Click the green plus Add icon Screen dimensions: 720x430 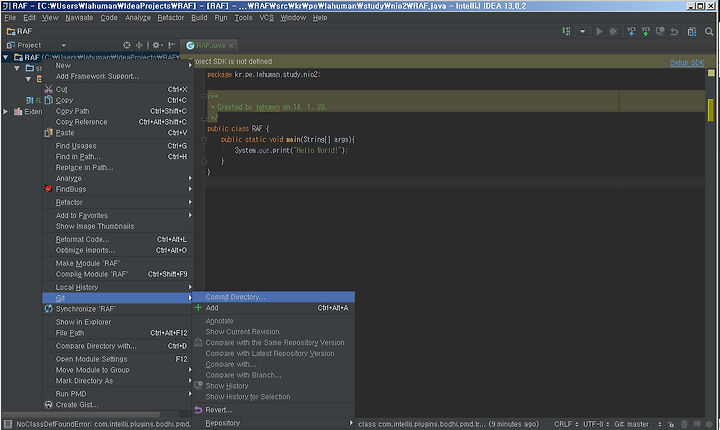tap(198, 308)
